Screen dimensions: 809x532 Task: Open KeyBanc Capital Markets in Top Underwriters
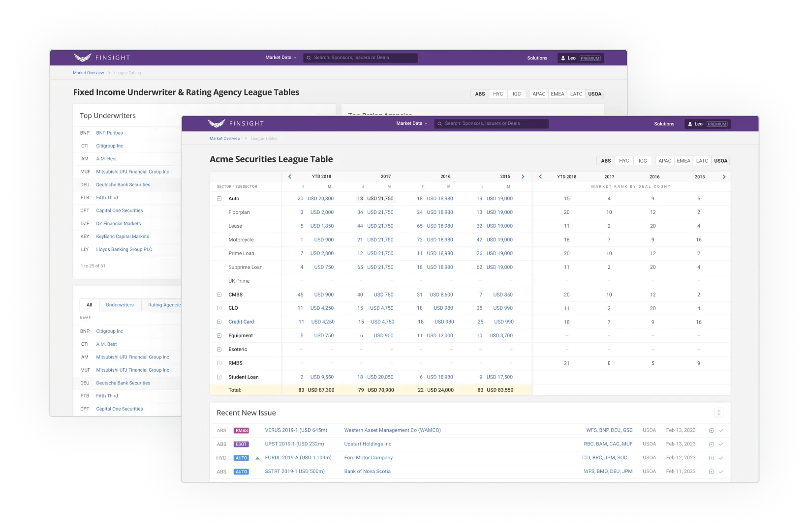coord(123,236)
